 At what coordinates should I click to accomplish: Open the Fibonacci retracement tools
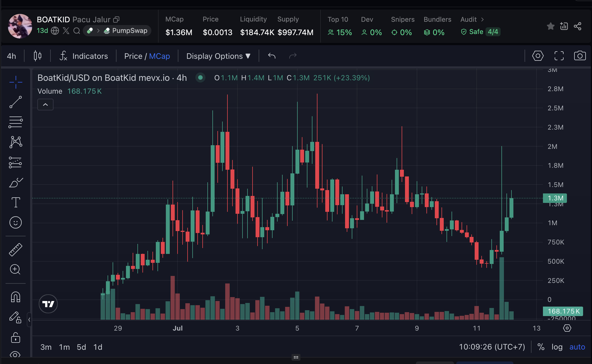click(16, 122)
